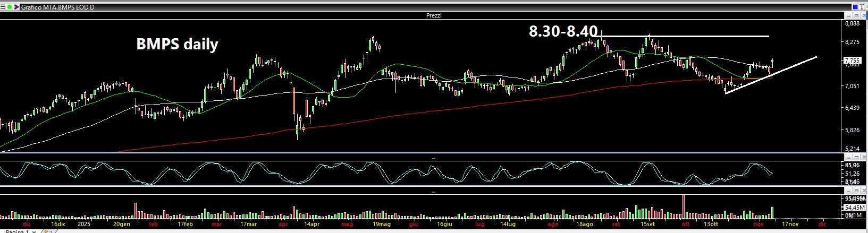The height and width of the screenshot is (233, 868).
Task: Click the BMPS daily chart label
Action: (x=177, y=45)
